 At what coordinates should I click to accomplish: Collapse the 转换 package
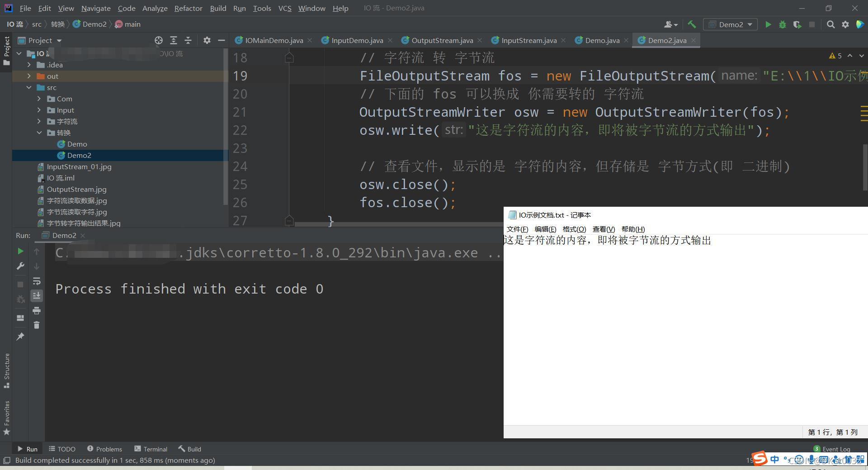click(39, 133)
